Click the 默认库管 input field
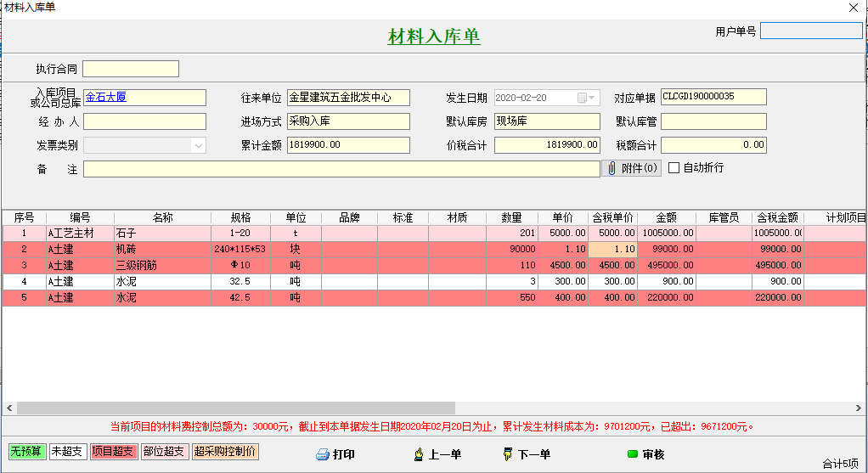The width and height of the screenshot is (868, 473). click(713, 121)
